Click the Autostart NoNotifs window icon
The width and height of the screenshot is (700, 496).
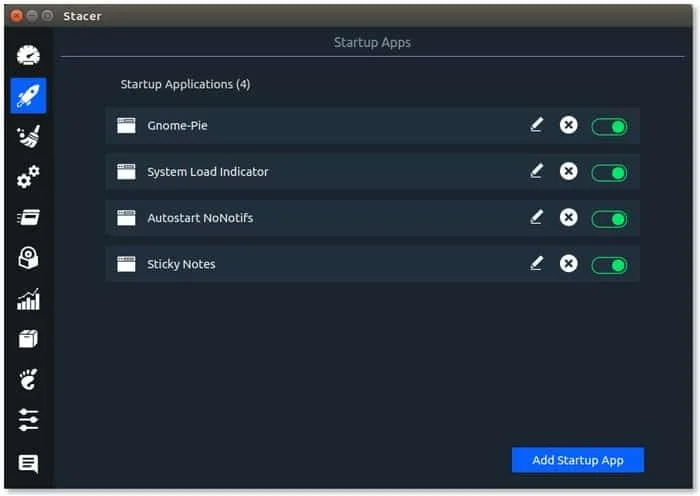click(126, 218)
